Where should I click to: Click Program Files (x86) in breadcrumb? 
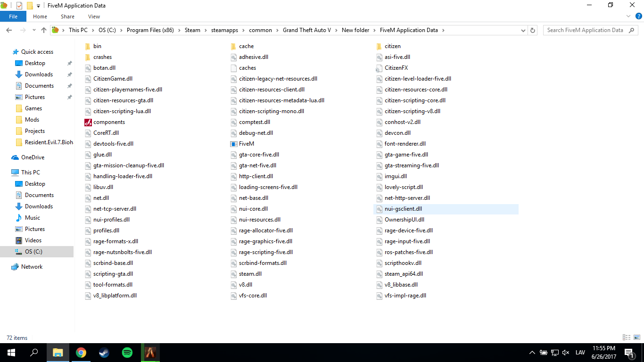150,30
